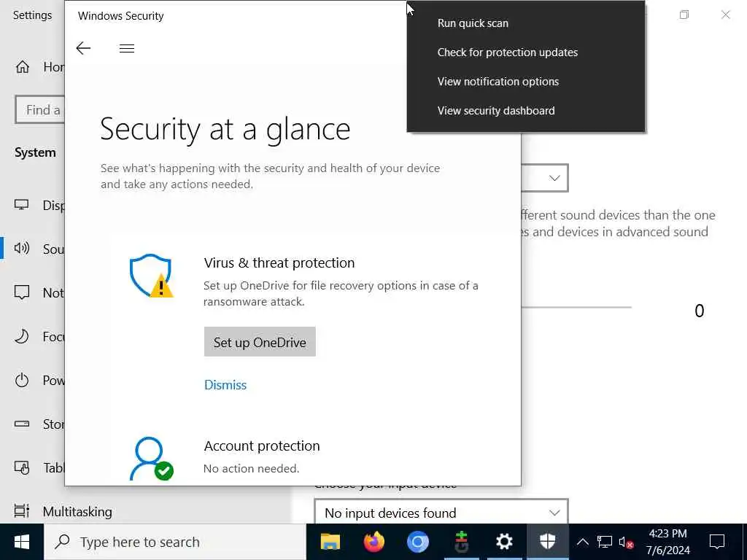Select the Multitasking icon in Settings sidebar
The width and height of the screenshot is (747, 560).
tap(21, 511)
